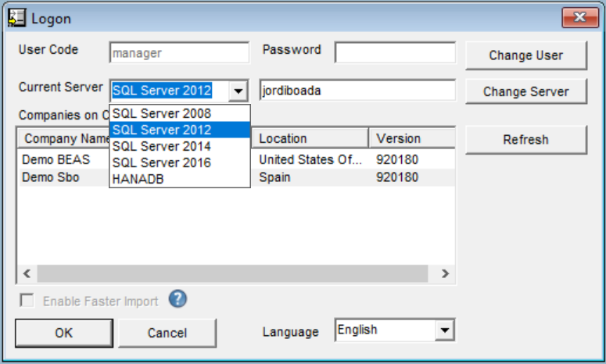The width and height of the screenshot is (606, 364).
Task: Cancel the logon dialog
Action: point(167,333)
